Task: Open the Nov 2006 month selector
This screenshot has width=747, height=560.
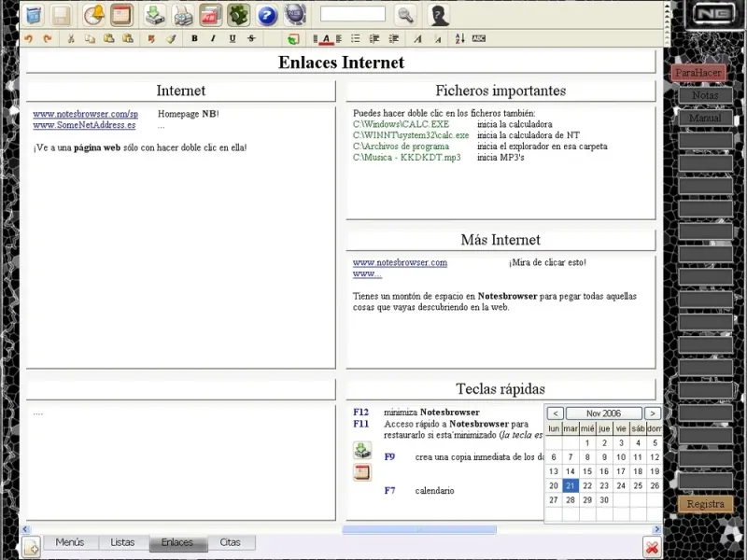Action: (x=603, y=413)
